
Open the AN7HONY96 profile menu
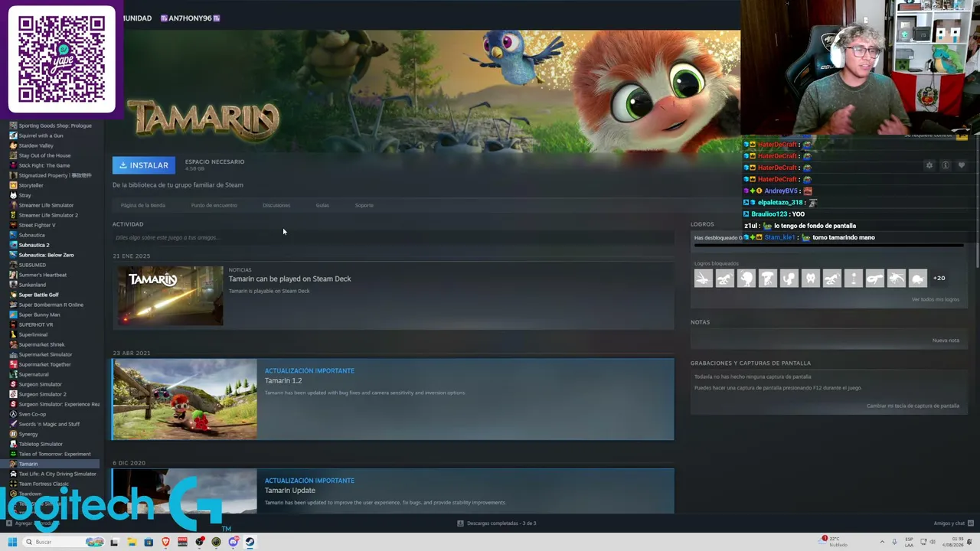tap(190, 18)
